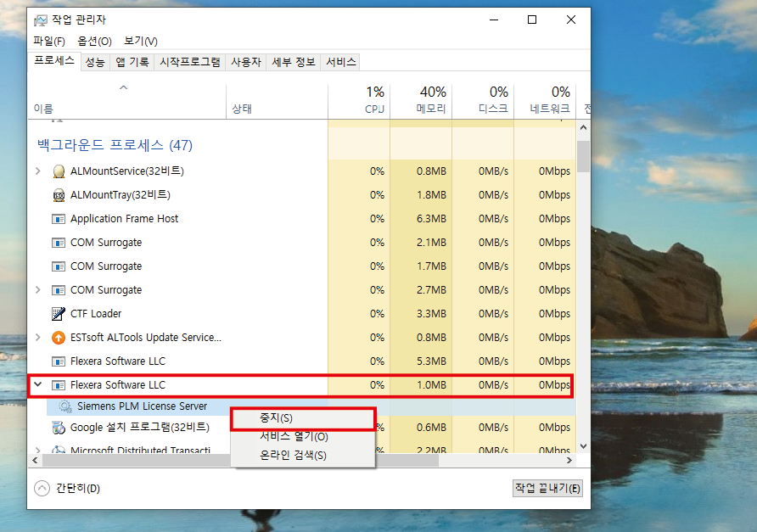Switch to the 사용자 tab
The image size is (757, 532).
(x=246, y=62)
